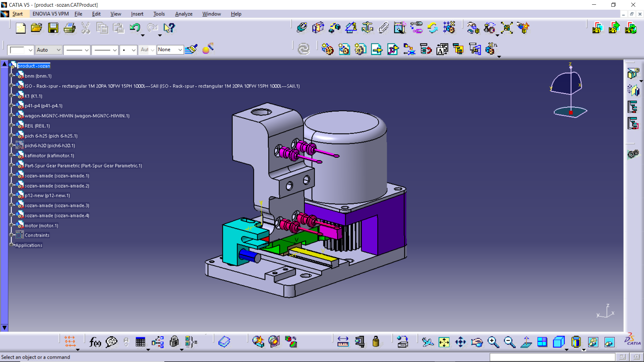This screenshot has width=644, height=362.
Task: Expand the kafimotor tree node
Action: point(11,155)
